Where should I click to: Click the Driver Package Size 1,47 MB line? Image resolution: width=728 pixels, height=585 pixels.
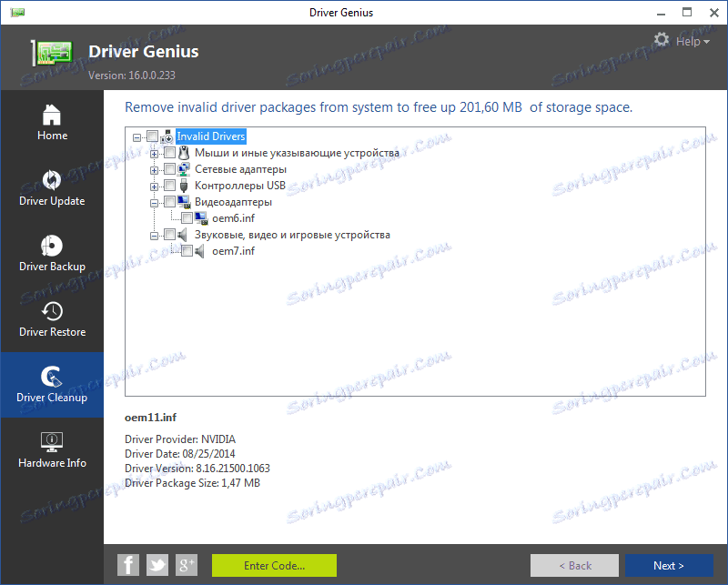point(192,483)
